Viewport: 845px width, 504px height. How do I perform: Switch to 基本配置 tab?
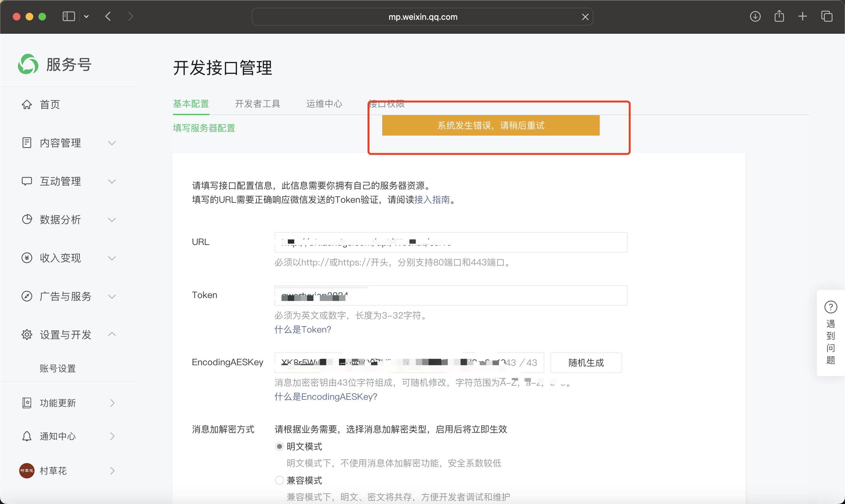click(191, 104)
